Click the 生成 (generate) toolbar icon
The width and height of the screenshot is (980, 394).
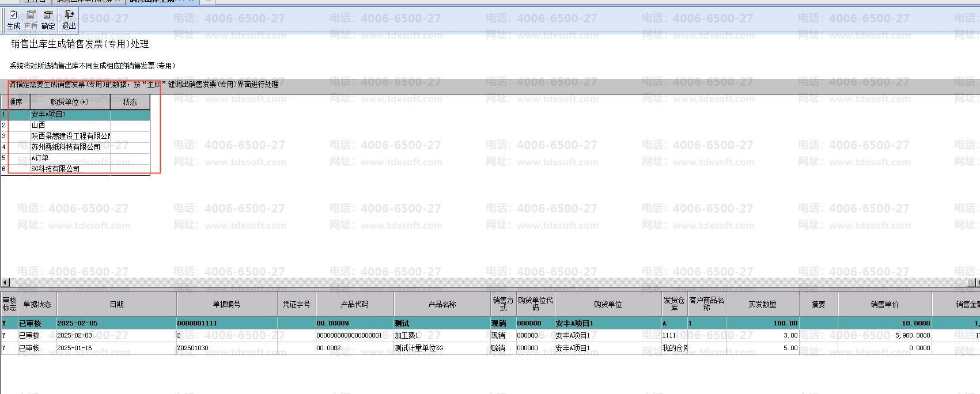coord(13,20)
